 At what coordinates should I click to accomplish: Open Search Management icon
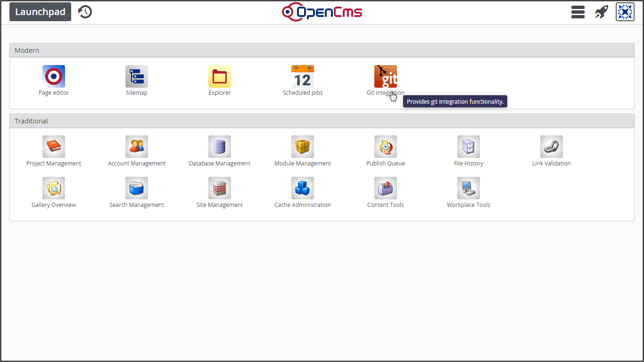(x=137, y=189)
